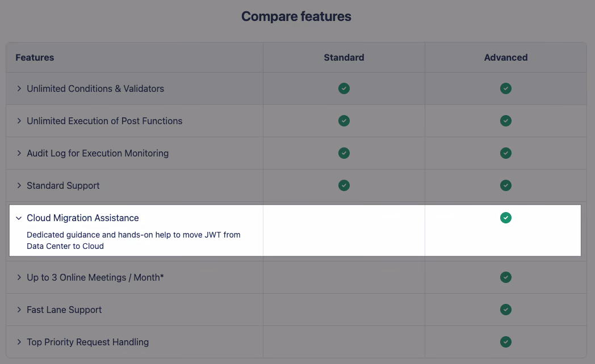Expand the Unlimited Execution of Post Functions chevron
Screen dimensions: 595x364
tap(19, 121)
